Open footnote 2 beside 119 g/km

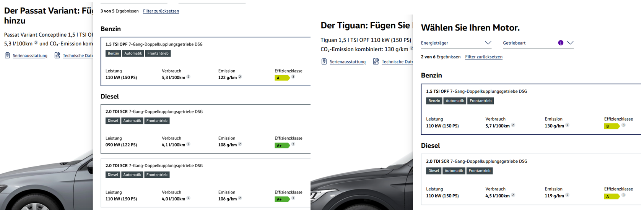pos(568,195)
